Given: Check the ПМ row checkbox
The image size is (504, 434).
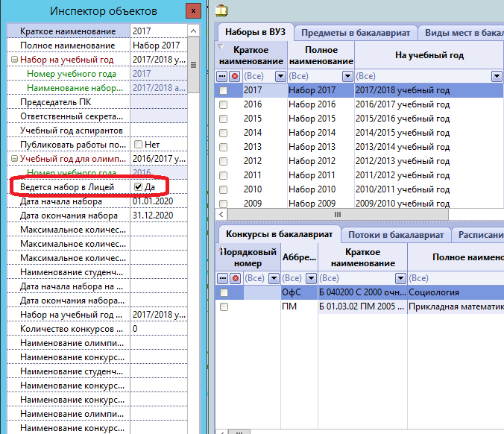Looking at the screenshot, I should [224, 306].
